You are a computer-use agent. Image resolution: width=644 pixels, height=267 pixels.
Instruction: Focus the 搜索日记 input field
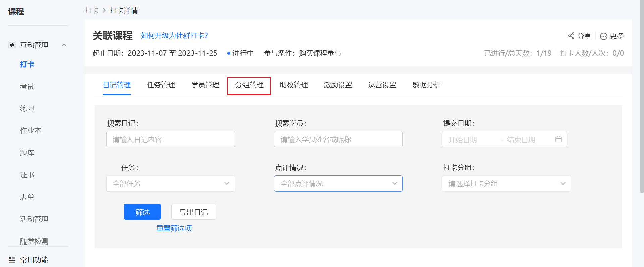click(171, 139)
